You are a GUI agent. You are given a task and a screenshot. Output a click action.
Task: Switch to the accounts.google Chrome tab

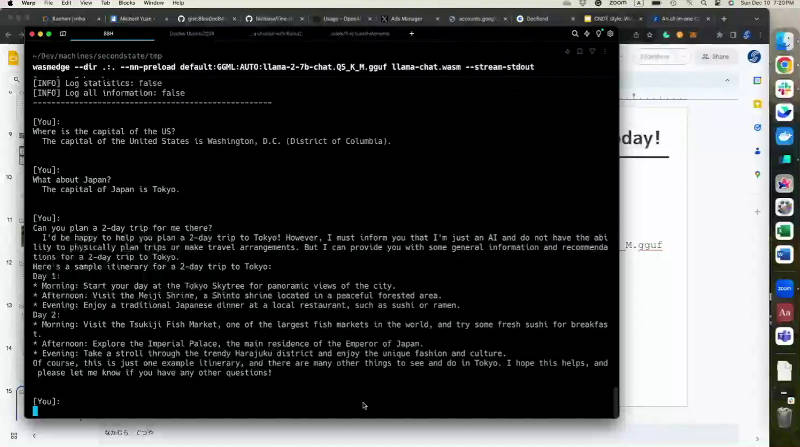(477, 19)
